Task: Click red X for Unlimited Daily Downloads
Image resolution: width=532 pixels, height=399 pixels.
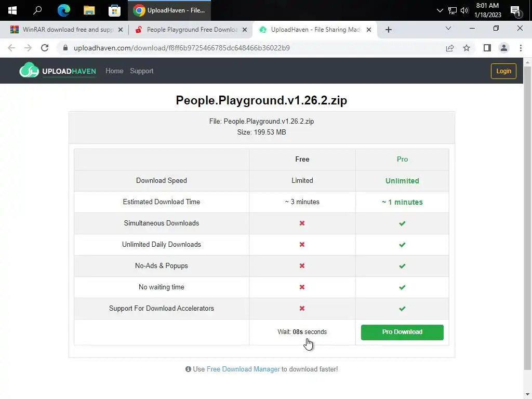Action: click(x=302, y=244)
